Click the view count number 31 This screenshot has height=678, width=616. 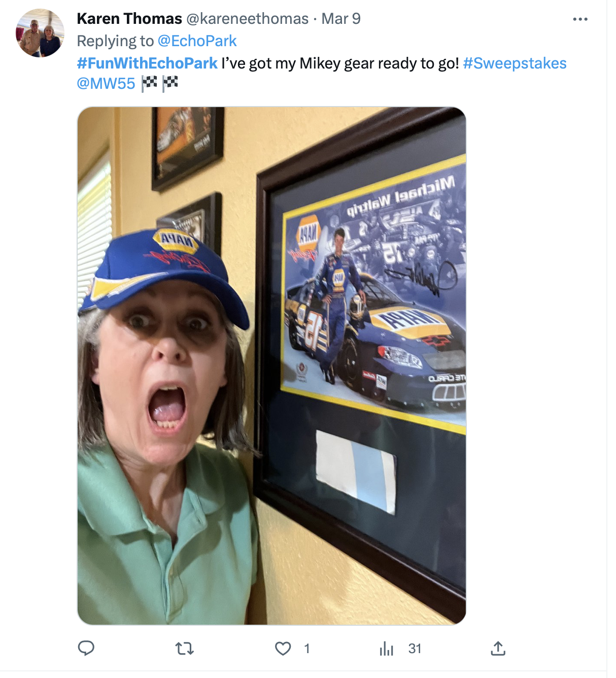click(x=415, y=649)
